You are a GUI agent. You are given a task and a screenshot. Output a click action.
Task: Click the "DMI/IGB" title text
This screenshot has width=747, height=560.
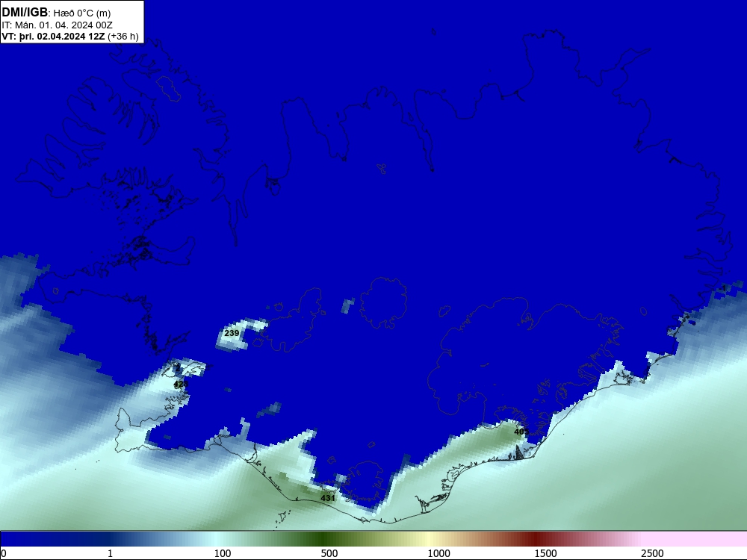25,12
